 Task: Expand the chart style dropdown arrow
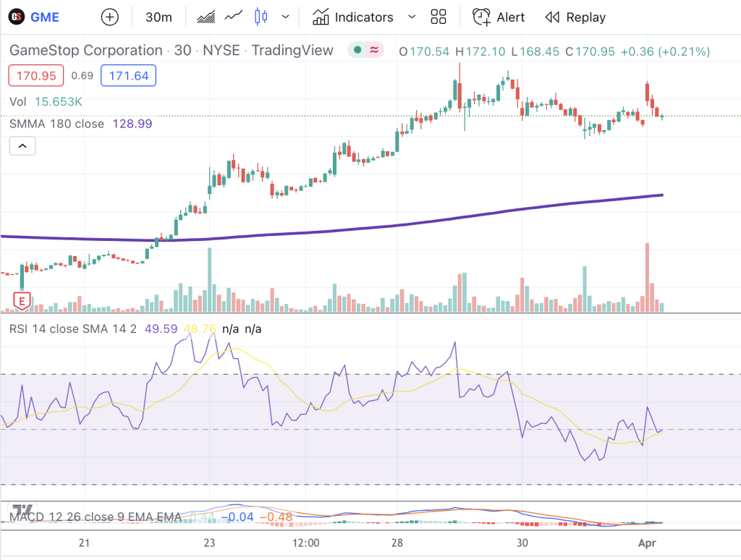(285, 17)
